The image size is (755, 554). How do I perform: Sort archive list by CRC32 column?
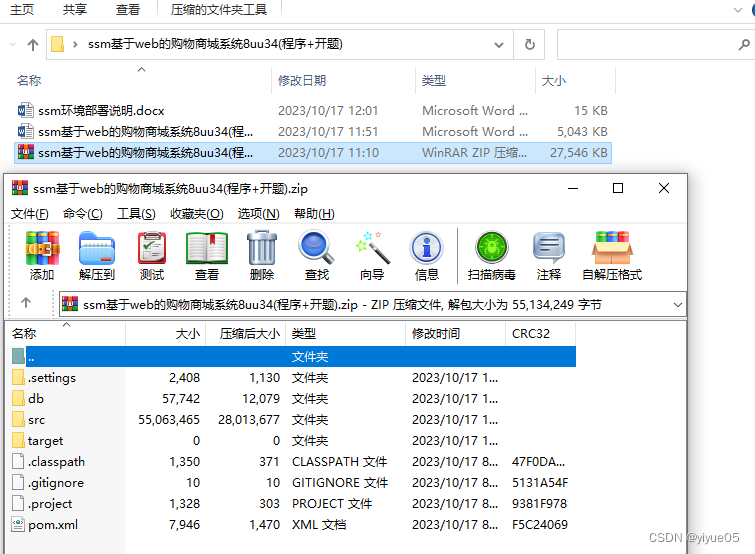coord(540,334)
